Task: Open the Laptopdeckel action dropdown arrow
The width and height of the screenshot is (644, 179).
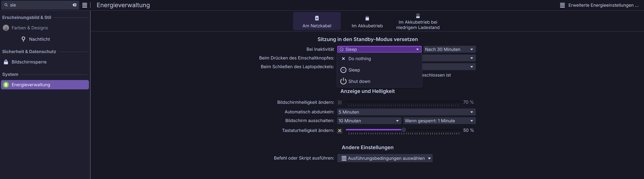Action: pos(471,67)
